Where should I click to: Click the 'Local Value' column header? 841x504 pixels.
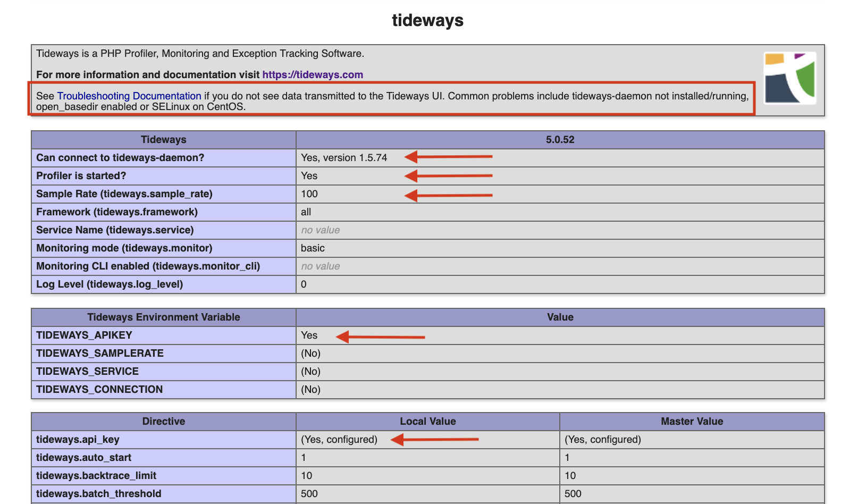[x=428, y=422]
